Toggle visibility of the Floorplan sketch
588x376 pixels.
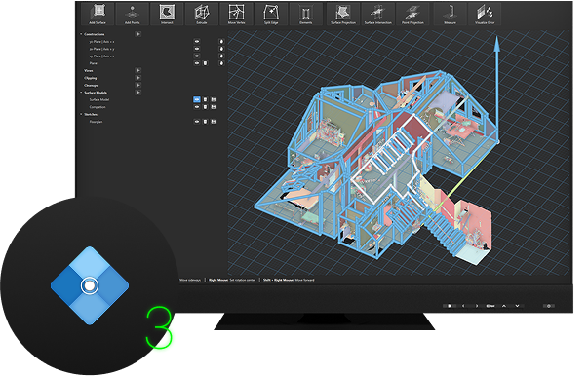click(x=197, y=122)
